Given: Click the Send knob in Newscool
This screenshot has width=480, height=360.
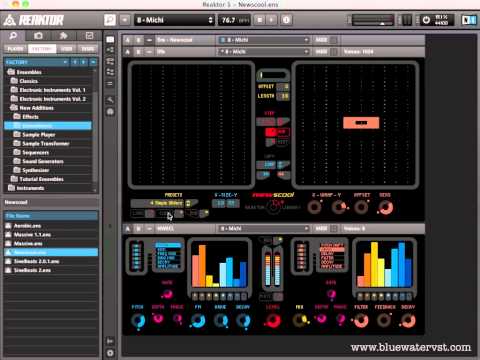Looking at the screenshot, I should (386, 208).
